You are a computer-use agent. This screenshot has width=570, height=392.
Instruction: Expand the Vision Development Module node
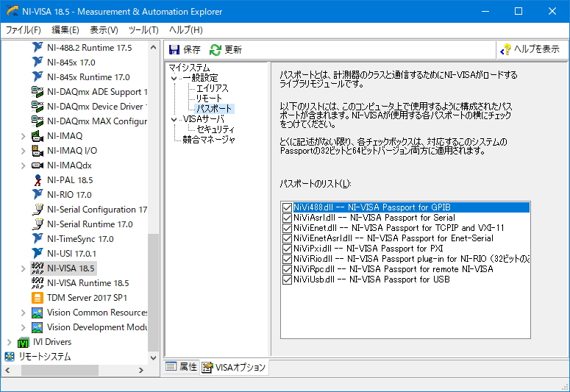[24, 327]
